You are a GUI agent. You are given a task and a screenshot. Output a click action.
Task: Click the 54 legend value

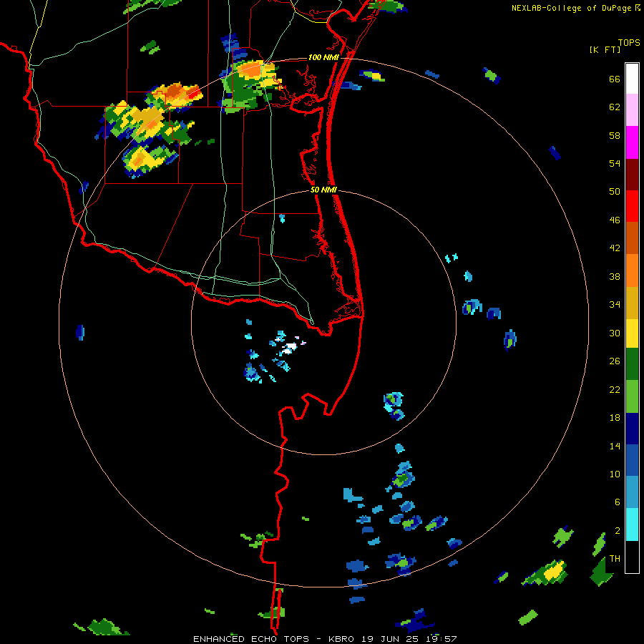pyautogui.click(x=615, y=163)
